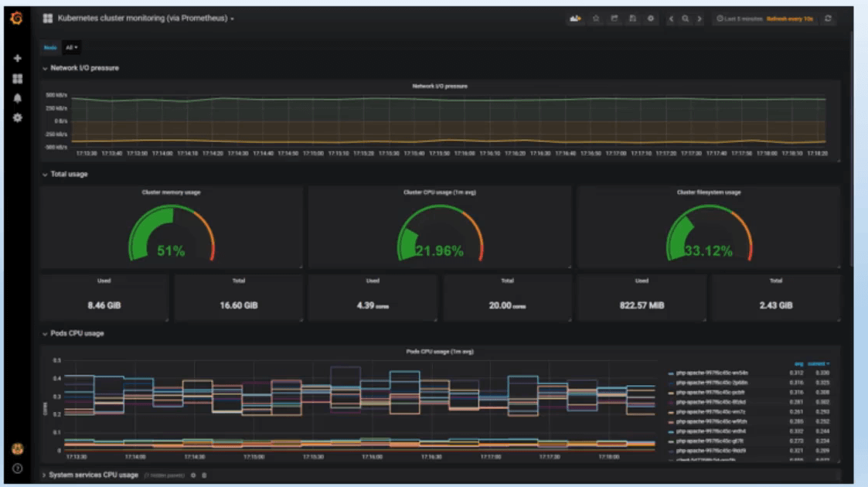Toggle the php-apache series ending 85zkd in legend
Screen dimensions: 868x487
coord(711,402)
